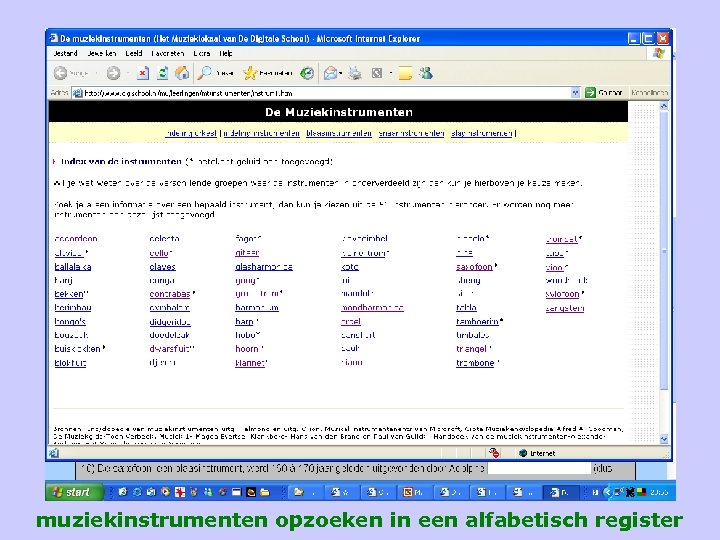Open quick launch folder icon
This screenshot has height=540, width=720.
coord(265,492)
